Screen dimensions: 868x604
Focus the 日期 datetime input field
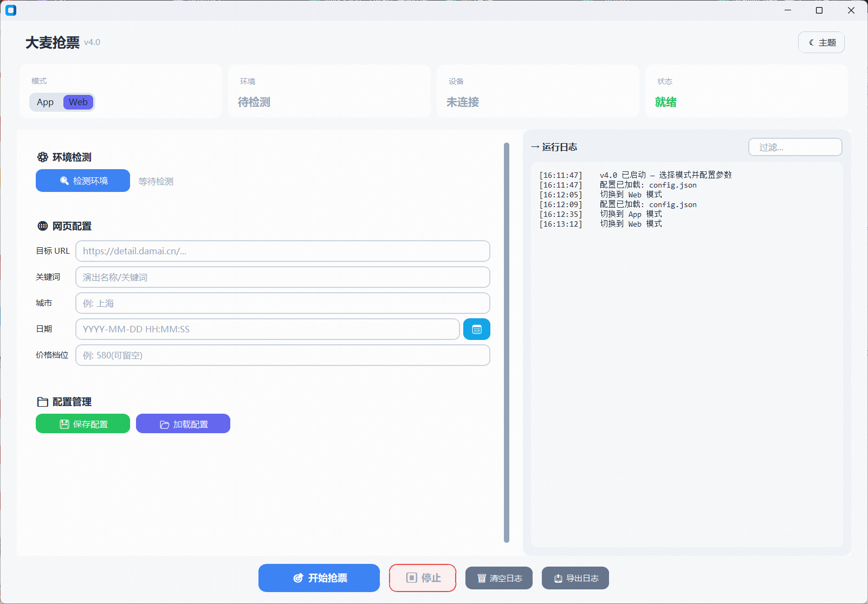click(x=268, y=329)
